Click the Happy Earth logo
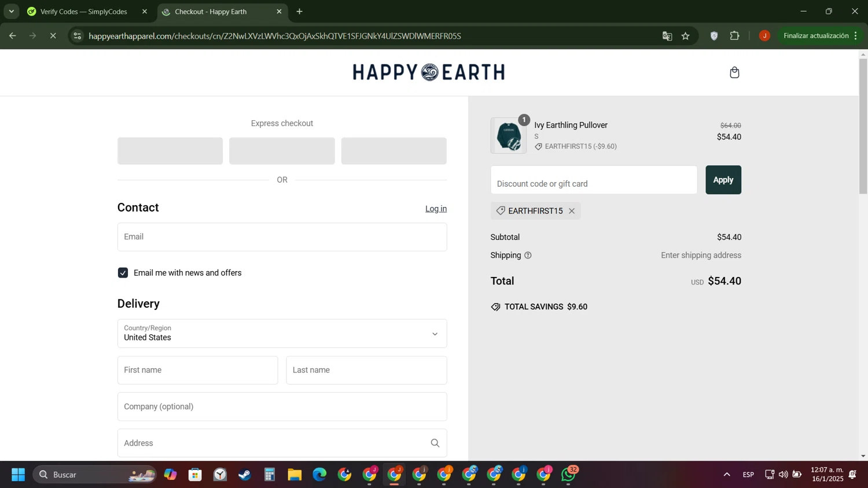Screen dimensions: 868x488 (x=429, y=72)
